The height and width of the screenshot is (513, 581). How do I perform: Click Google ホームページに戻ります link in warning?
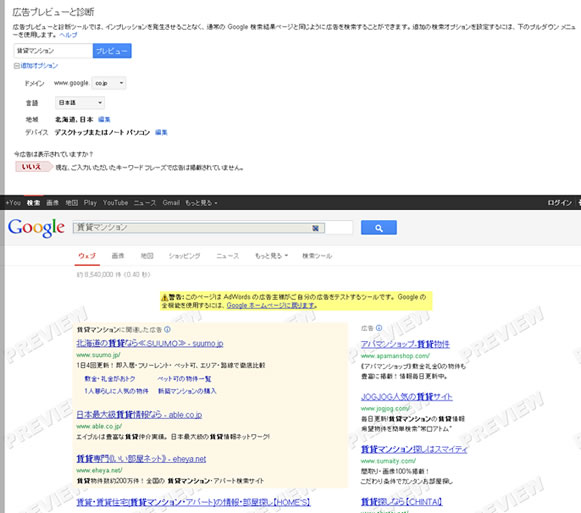click(x=271, y=305)
